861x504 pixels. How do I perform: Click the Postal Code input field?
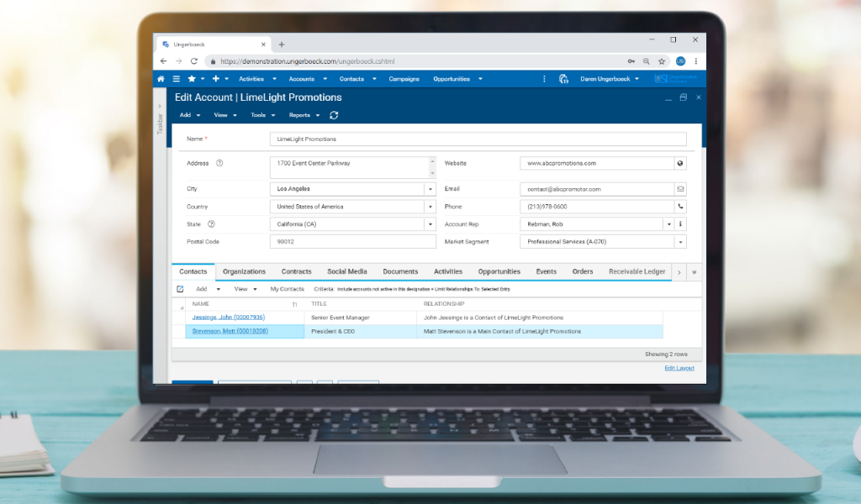tap(352, 242)
